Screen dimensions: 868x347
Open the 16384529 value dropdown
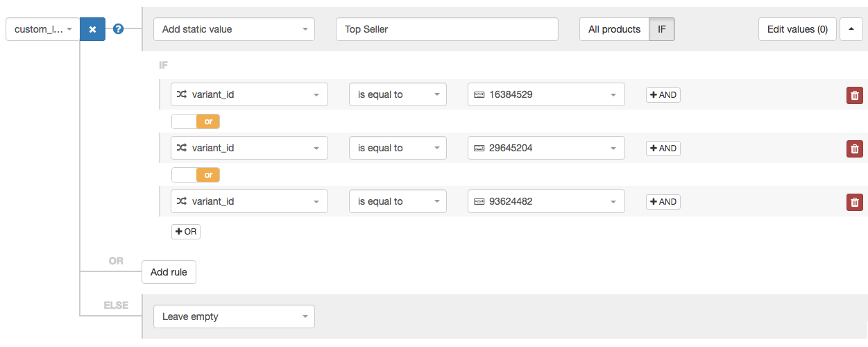tap(546, 94)
